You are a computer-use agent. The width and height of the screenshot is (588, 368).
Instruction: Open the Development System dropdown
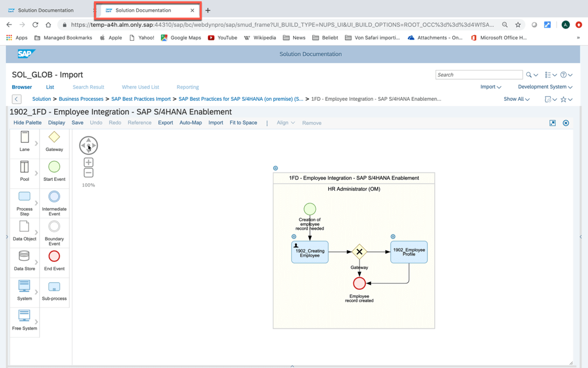coord(545,87)
